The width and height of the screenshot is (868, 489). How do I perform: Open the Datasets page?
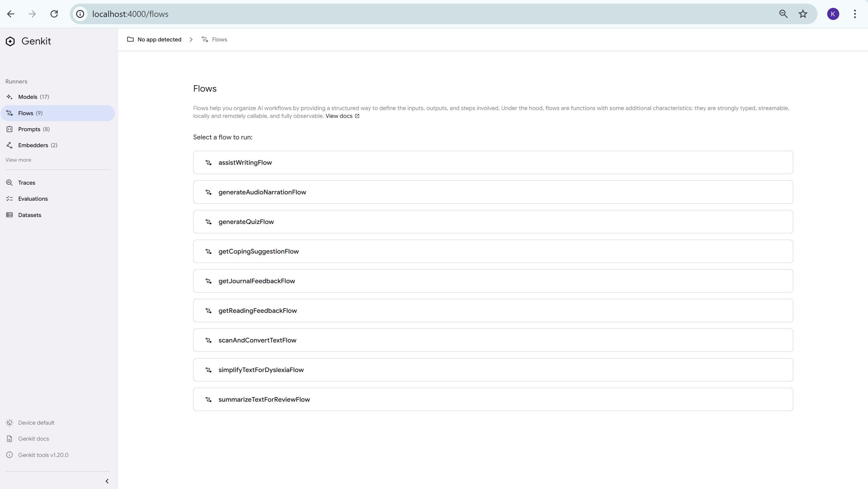point(29,215)
